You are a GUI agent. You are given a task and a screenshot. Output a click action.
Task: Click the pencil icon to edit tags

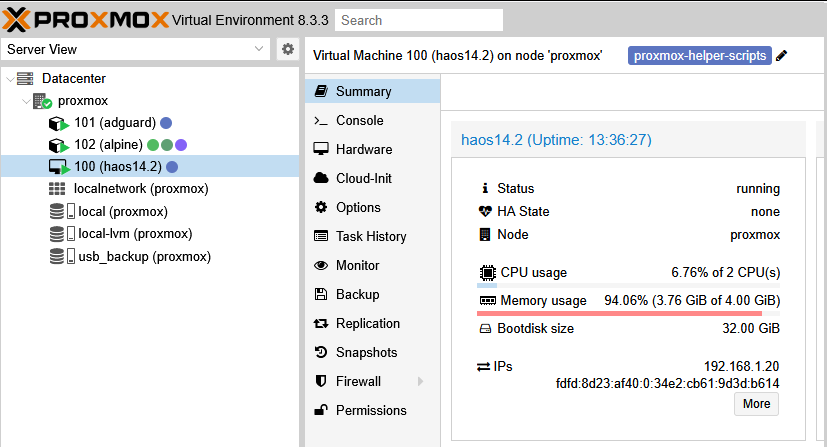(782, 56)
